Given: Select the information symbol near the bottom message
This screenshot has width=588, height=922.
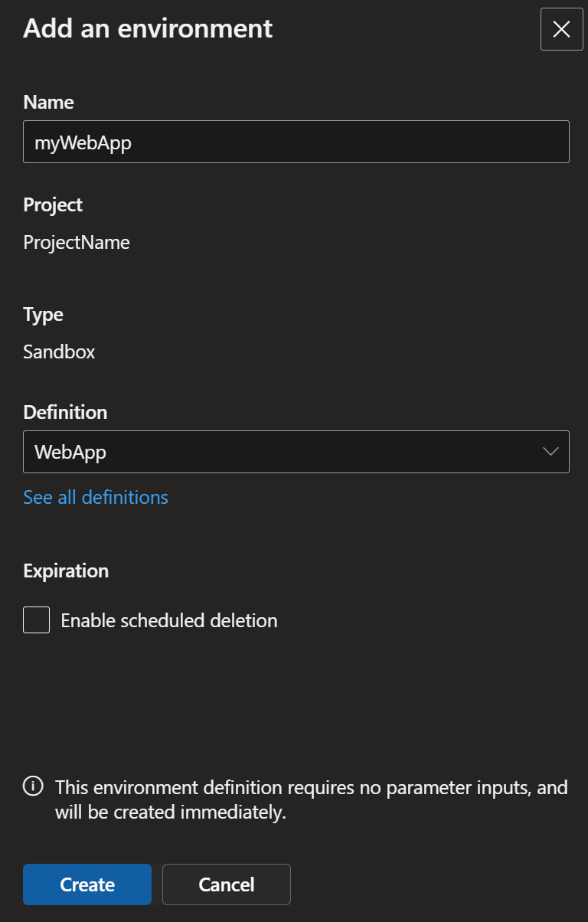Looking at the screenshot, I should pos(32,787).
